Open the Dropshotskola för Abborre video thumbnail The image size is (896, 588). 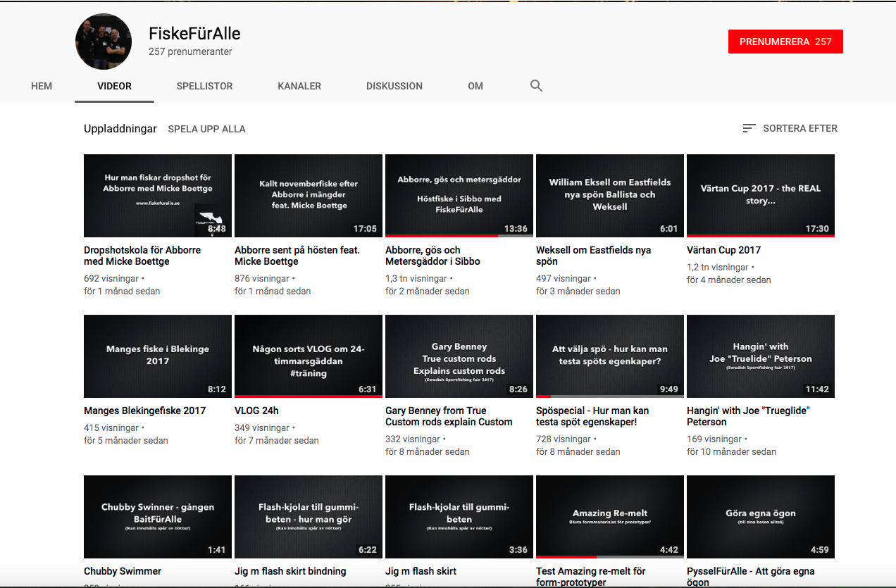pos(158,196)
